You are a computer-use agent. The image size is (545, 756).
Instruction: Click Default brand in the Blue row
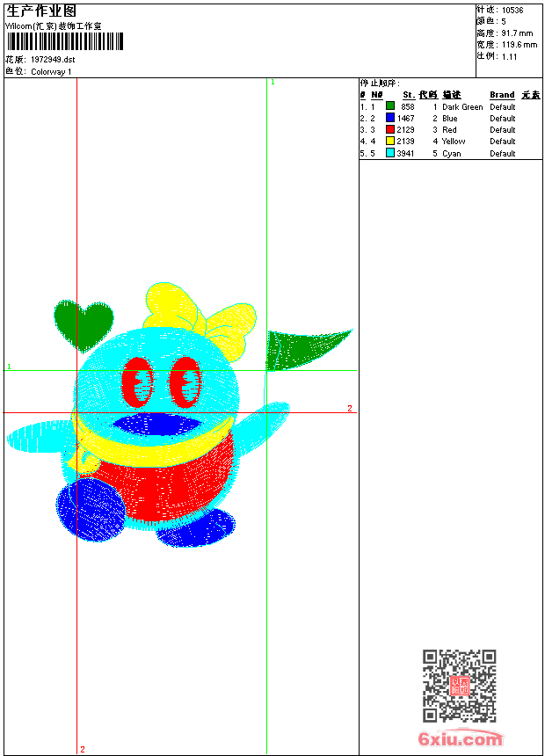pos(503,118)
